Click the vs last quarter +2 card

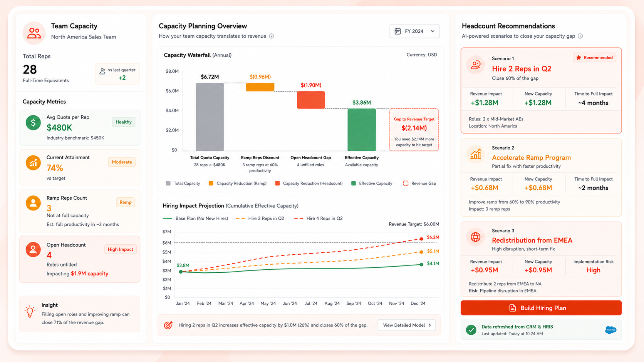click(117, 74)
